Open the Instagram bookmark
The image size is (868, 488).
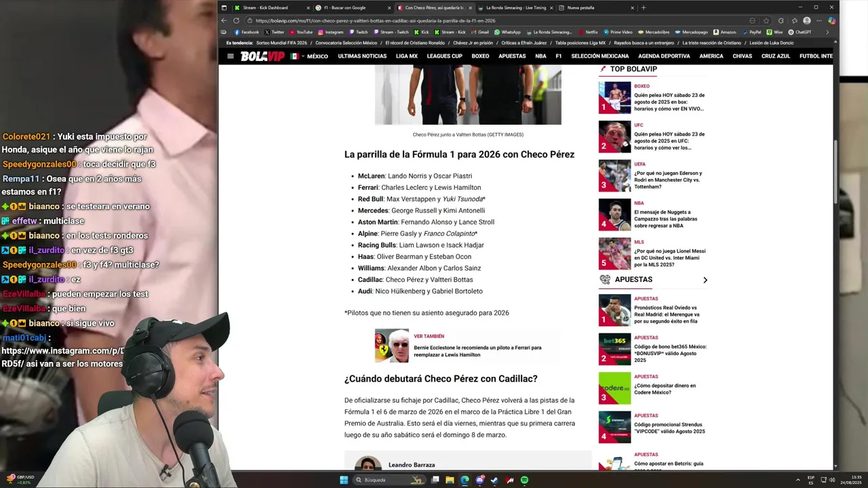click(331, 32)
